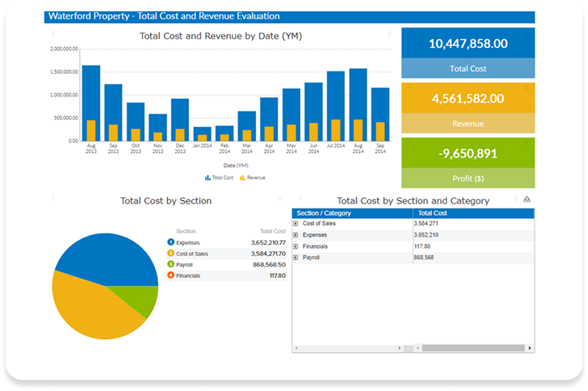Click the blue Expenses number badge
The height and width of the screenshot is (391, 588).
(x=171, y=243)
